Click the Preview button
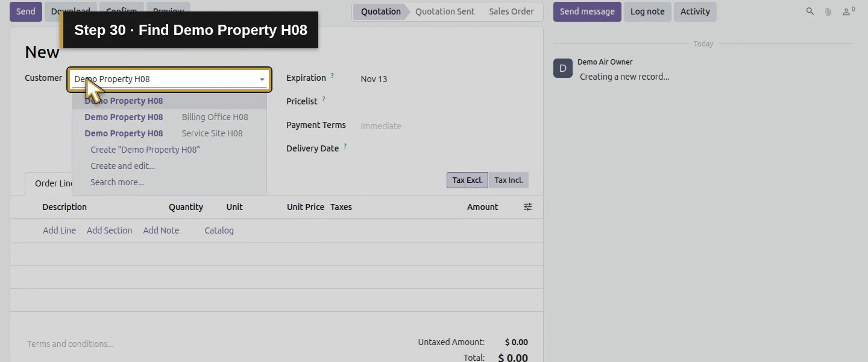This screenshot has width=868, height=362. (168, 11)
